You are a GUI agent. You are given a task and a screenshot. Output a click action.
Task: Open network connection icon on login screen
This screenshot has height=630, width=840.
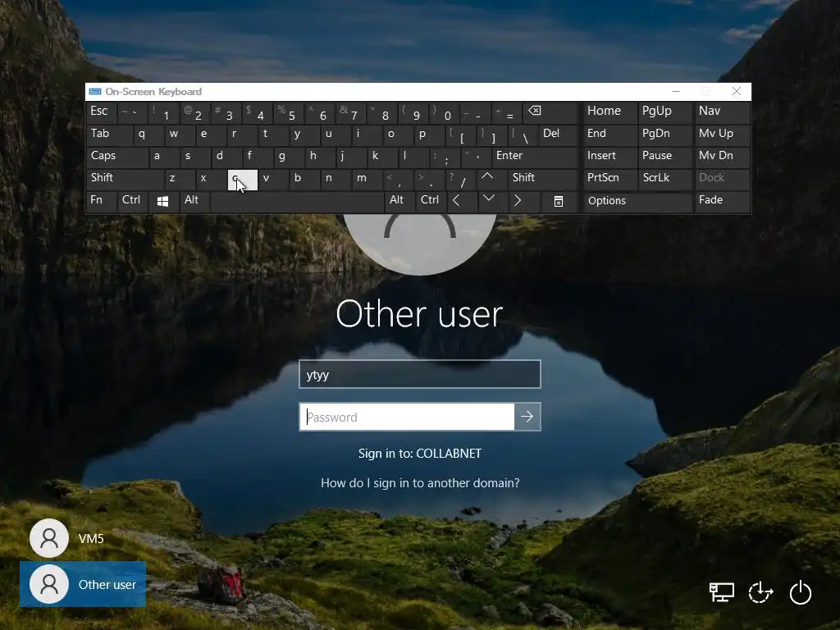(x=721, y=592)
